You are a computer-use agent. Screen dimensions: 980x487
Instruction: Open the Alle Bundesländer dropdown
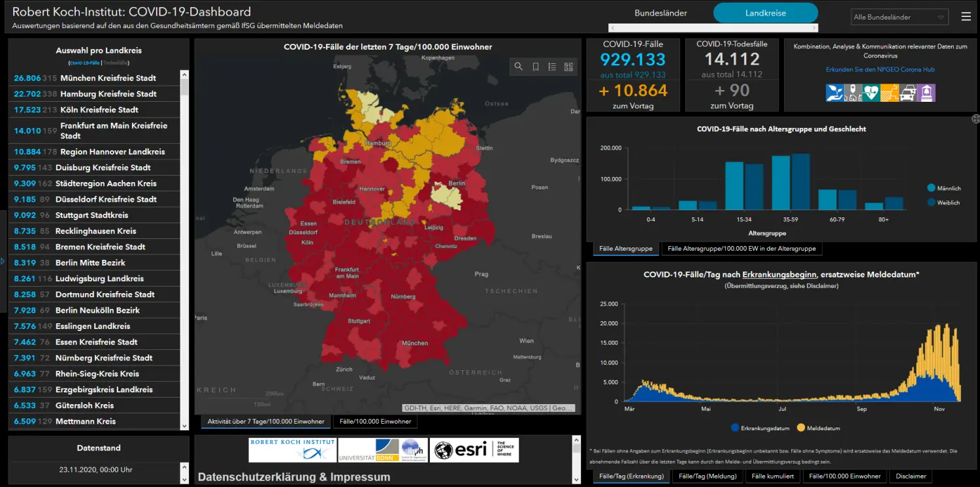click(x=900, y=18)
